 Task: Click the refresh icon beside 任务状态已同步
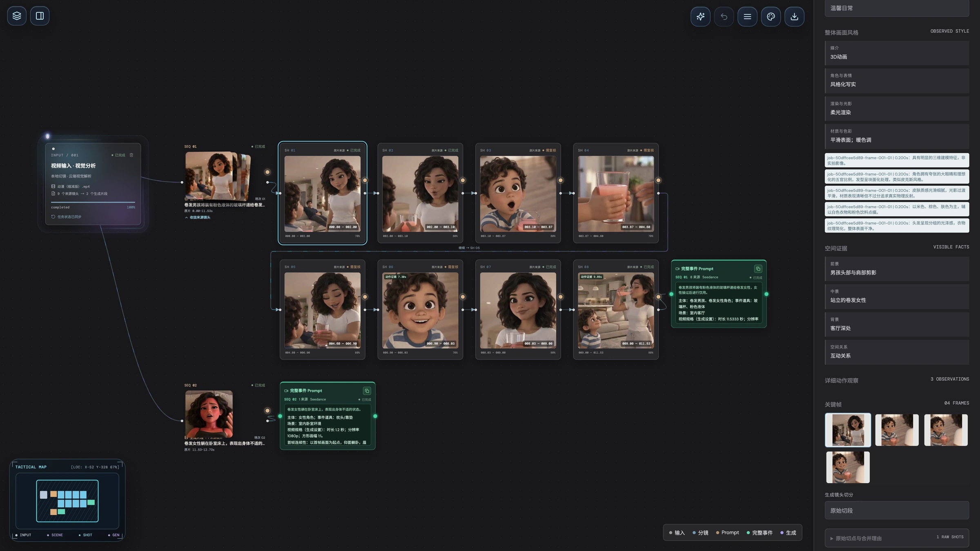coord(53,217)
